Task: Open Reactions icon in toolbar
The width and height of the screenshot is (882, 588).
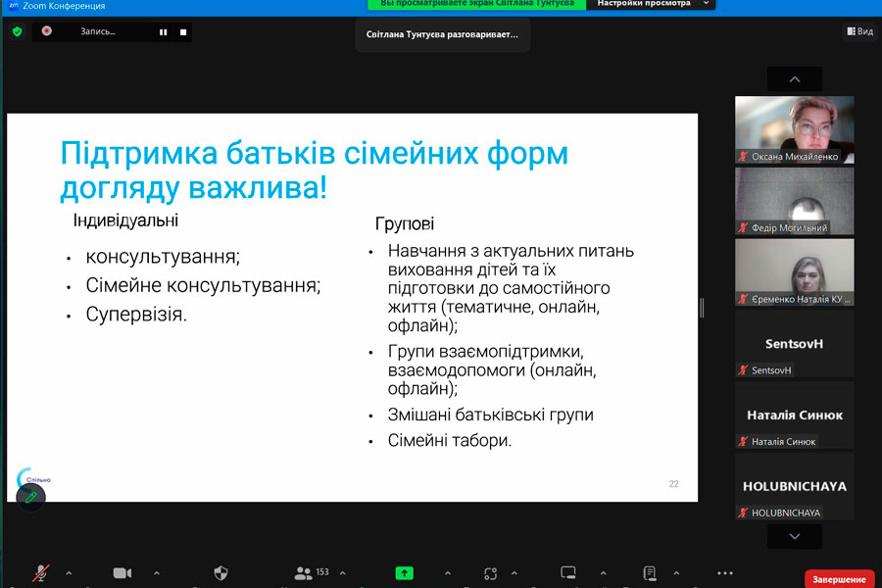Action: [x=491, y=572]
